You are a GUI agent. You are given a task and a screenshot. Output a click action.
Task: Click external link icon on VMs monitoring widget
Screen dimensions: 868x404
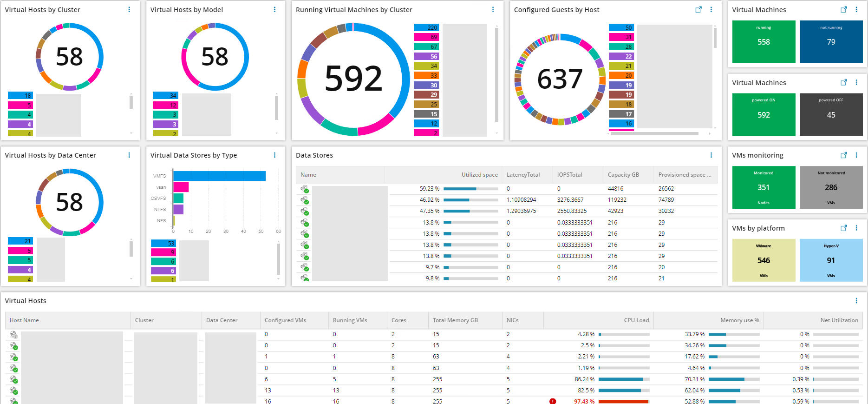point(844,155)
